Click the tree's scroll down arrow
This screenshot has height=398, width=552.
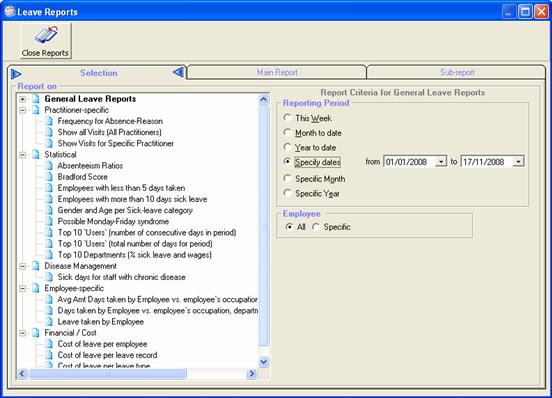coord(264,362)
